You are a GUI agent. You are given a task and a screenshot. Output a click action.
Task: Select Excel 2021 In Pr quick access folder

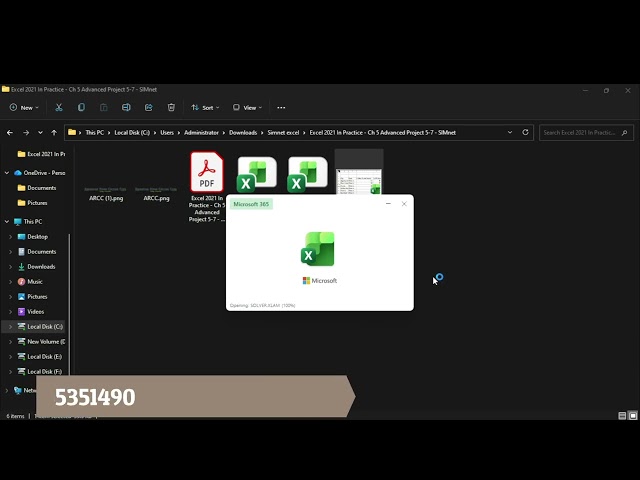(x=41, y=154)
